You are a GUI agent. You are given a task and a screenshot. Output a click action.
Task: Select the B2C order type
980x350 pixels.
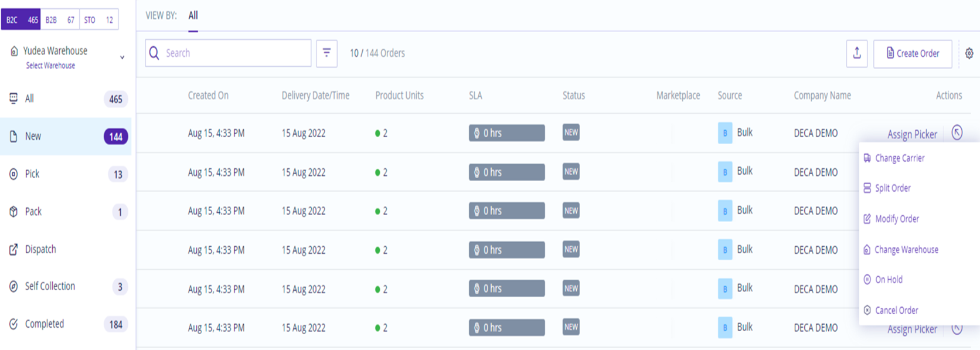click(21, 20)
